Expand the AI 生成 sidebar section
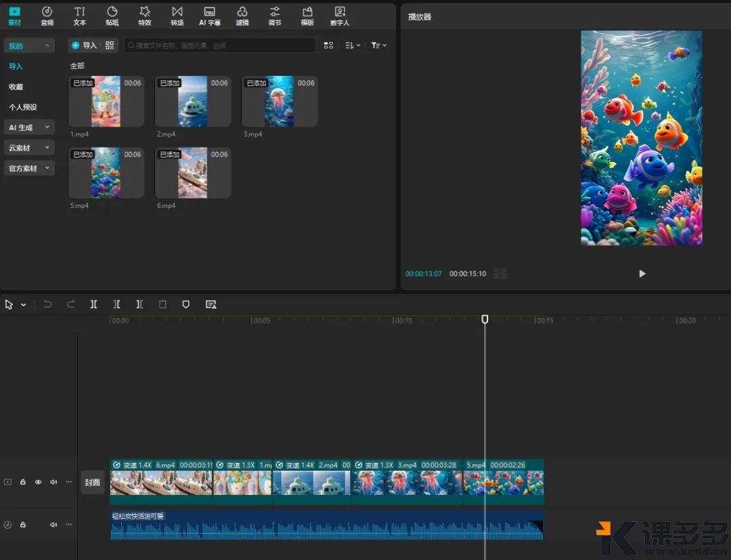Viewport: 731px width, 560px height. click(x=29, y=127)
